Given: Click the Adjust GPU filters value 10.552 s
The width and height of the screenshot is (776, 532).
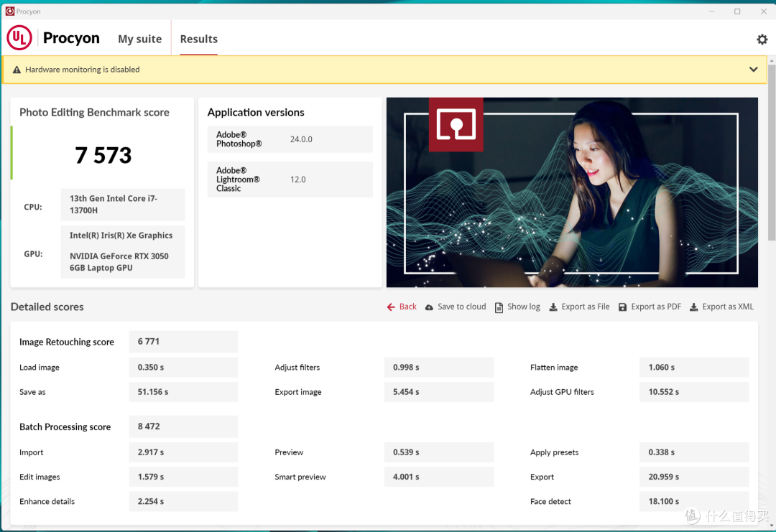Looking at the screenshot, I should coord(694,392).
